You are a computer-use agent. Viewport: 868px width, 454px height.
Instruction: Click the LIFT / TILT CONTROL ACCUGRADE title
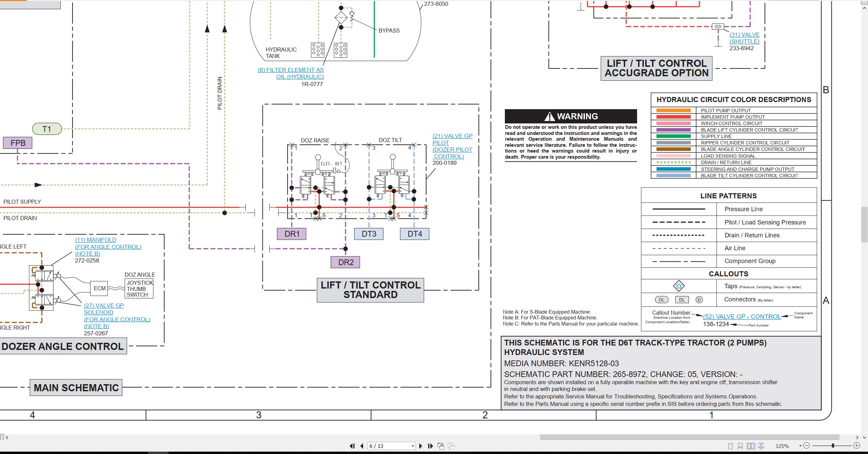pyautogui.click(x=656, y=68)
